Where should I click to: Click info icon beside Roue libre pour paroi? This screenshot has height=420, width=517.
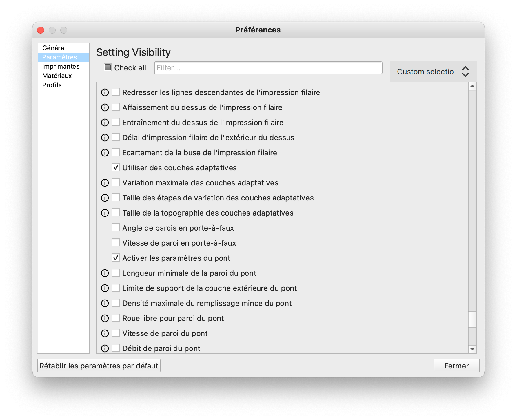pyautogui.click(x=105, y=318)
